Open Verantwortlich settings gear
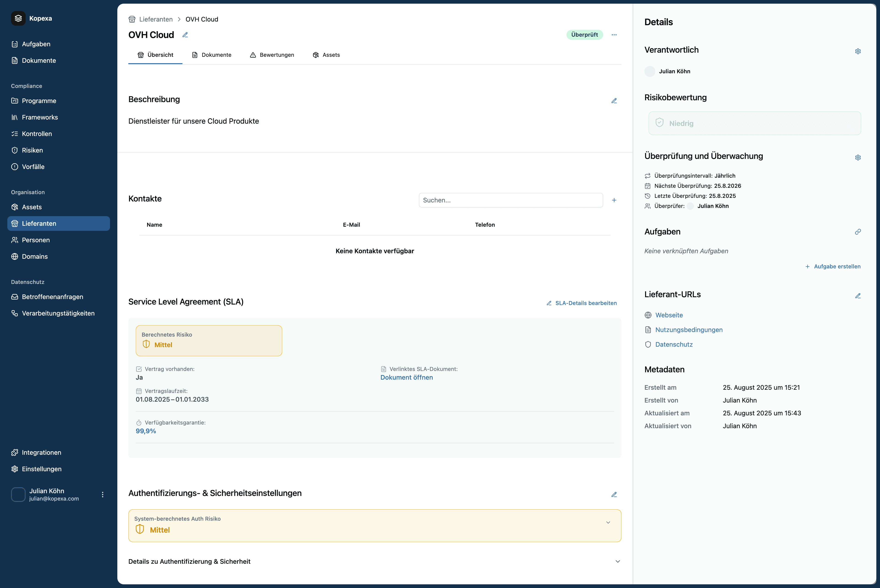 coord(858,51)
